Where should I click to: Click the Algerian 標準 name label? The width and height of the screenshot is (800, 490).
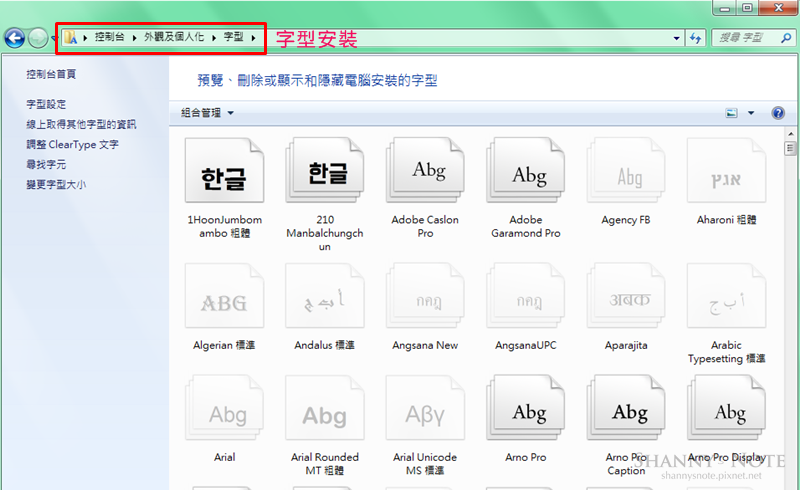click(x=224, y=346)
